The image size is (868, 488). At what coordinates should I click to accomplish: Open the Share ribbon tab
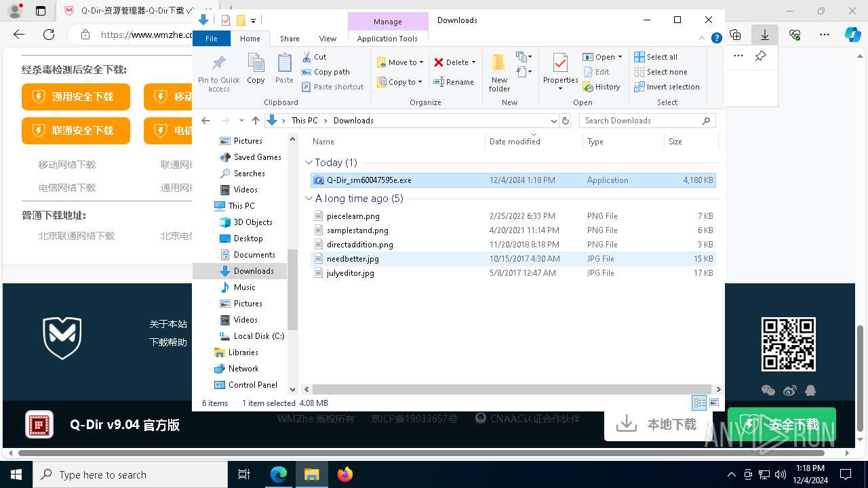coord(290,39)
